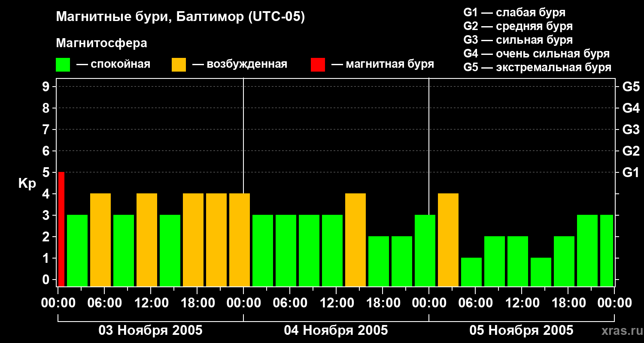The width and height of the screenshot is (644, 343).
Task: Click the chart title Магнитные бури, Балтимор
Action: [x=180, y=17]
